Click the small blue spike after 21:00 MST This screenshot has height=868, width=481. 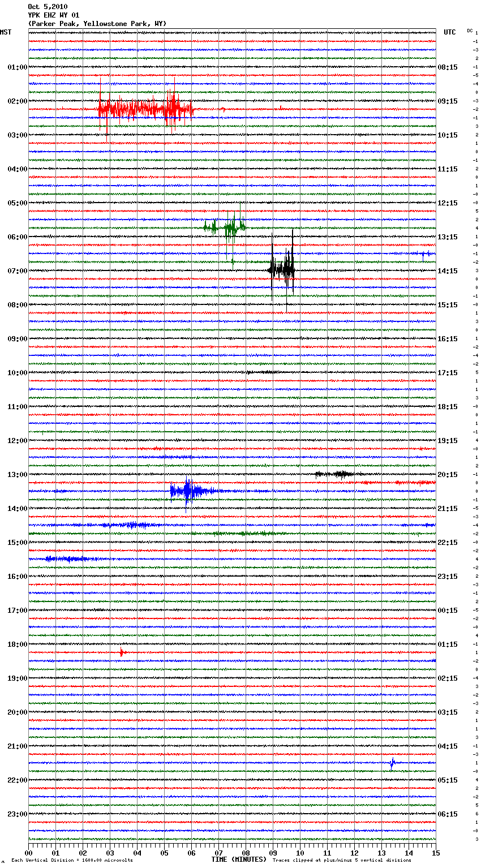click(x=392, y=763)
